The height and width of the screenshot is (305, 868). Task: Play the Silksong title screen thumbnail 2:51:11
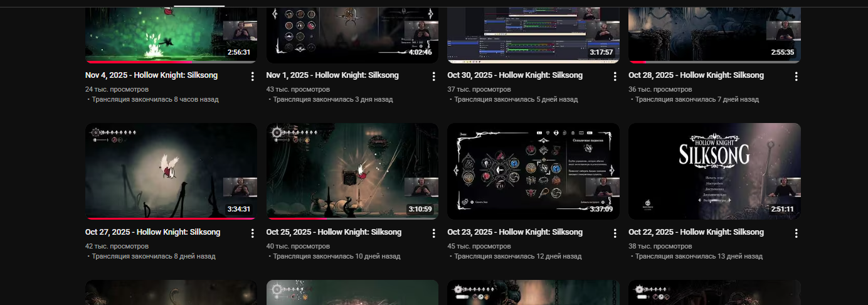tap(714, 171)
